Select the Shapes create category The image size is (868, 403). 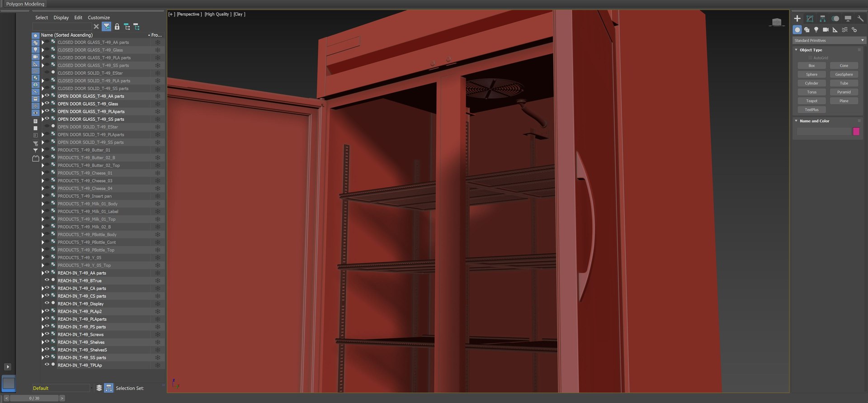[807, 30]
